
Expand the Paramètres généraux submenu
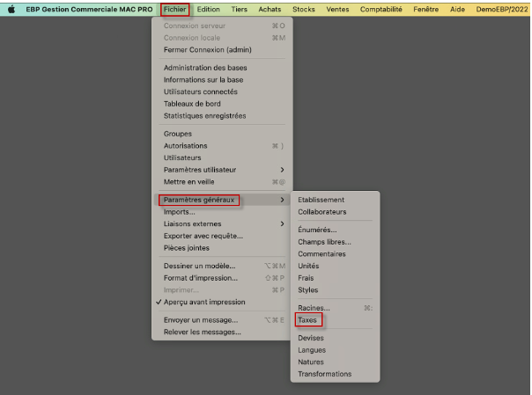click(222, 200)
